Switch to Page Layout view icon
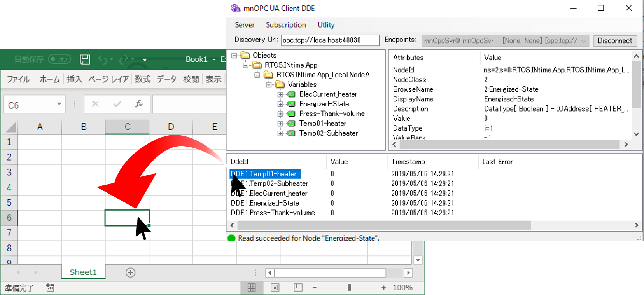The image size is (644, 295). click(x=275, y=288)
